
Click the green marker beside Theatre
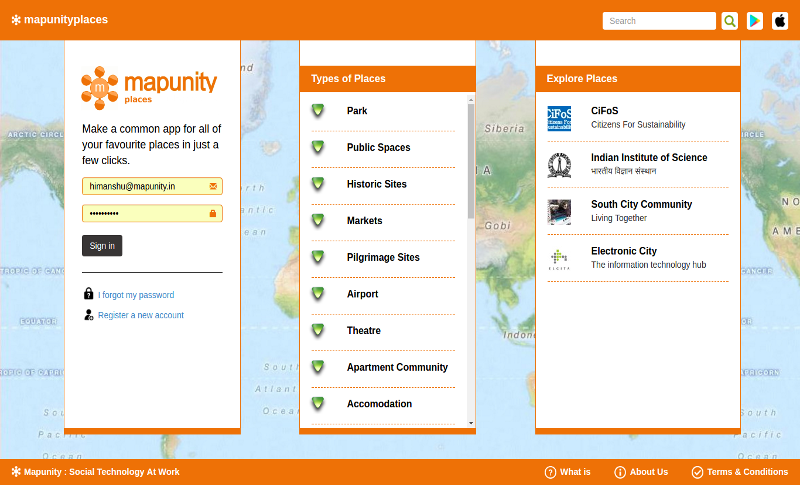pyautogui.click(x=318, y=330)
